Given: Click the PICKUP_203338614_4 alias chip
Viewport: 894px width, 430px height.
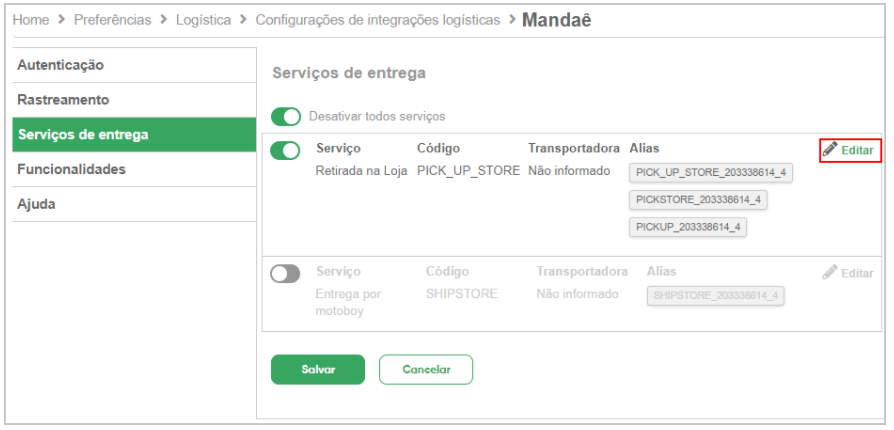Looking at the screenshot, I should [688, 227].
